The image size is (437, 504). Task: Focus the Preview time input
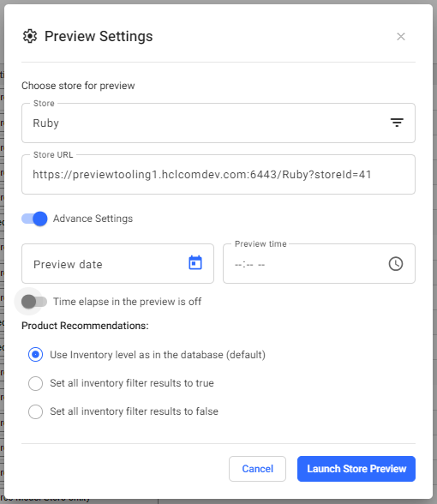coord(319,264)
